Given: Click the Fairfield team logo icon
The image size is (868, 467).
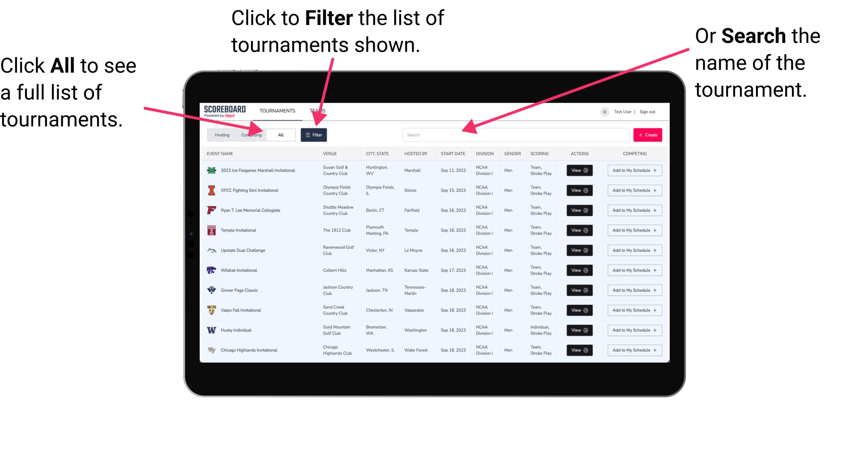Looking at the screenshot, I should point(212,210).
